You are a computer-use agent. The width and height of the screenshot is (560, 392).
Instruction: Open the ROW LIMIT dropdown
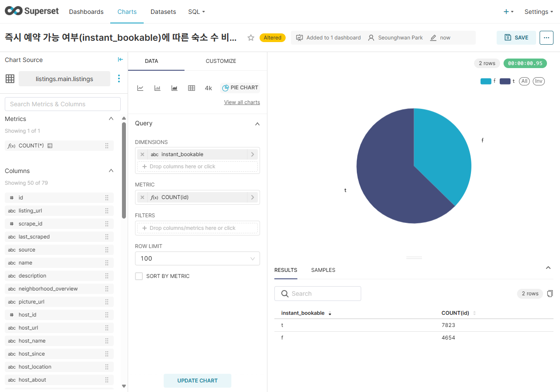(198, 258)
